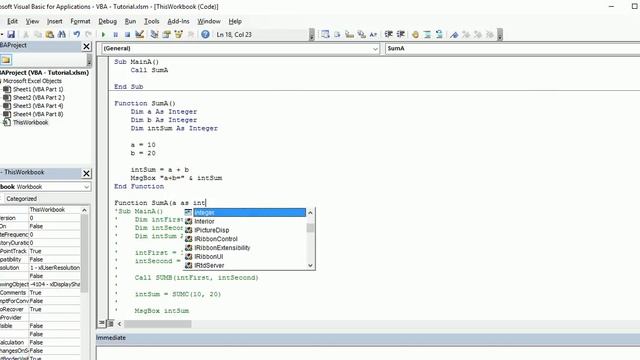Switch to Categorized tab in Properties
The width and height of the screenshot is (640, 360).
(x=22, y=199)
